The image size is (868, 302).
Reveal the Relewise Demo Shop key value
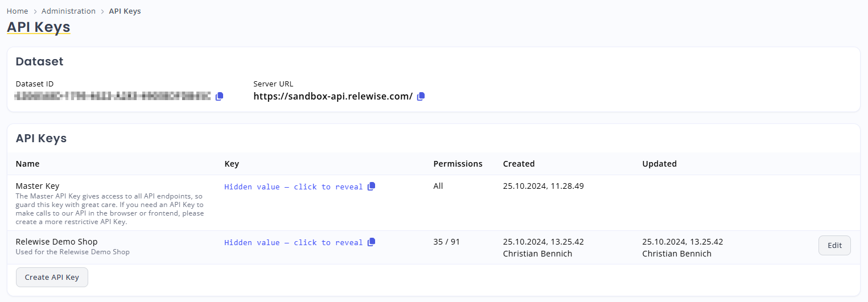(x=294, y=242)
